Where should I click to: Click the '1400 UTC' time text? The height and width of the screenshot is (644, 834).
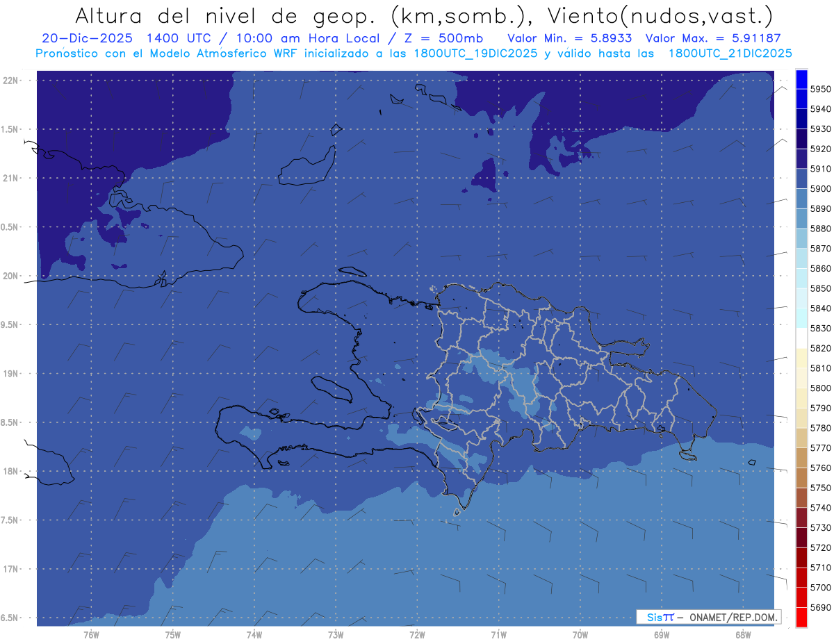click(179, 39)
